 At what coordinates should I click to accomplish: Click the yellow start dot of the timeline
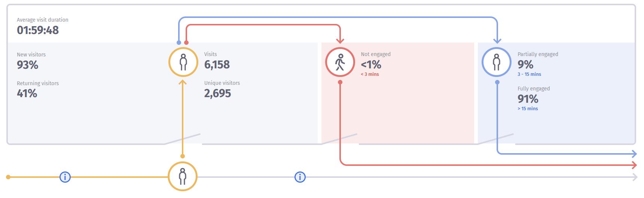pyautogui.click(x=8, y=177)
